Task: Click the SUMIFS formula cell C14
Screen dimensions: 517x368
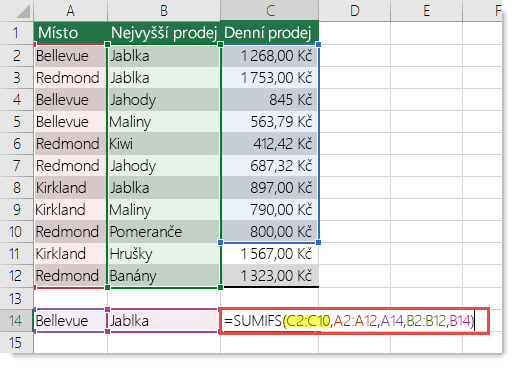Action: tap(354, 321)
